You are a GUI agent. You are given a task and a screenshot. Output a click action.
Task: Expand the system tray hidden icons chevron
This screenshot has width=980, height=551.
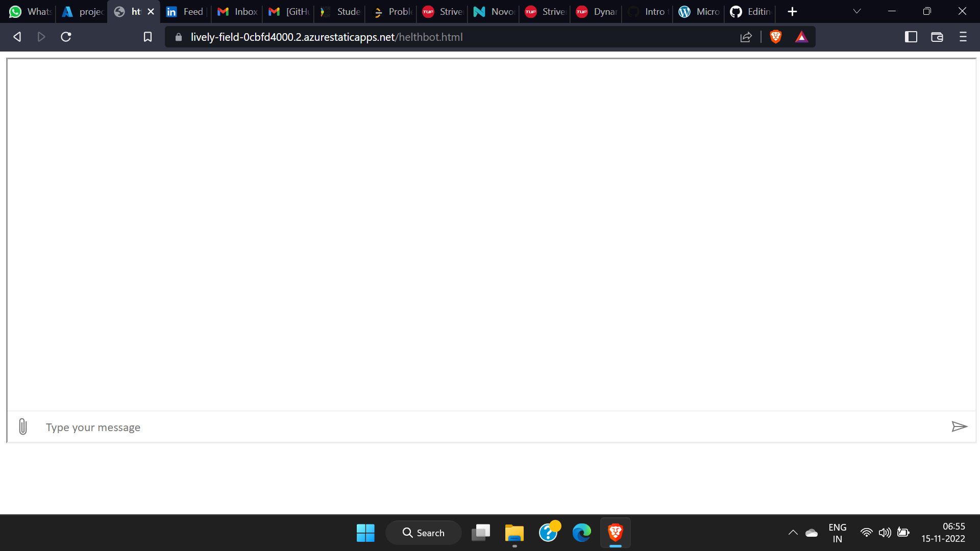pos(793,533)
